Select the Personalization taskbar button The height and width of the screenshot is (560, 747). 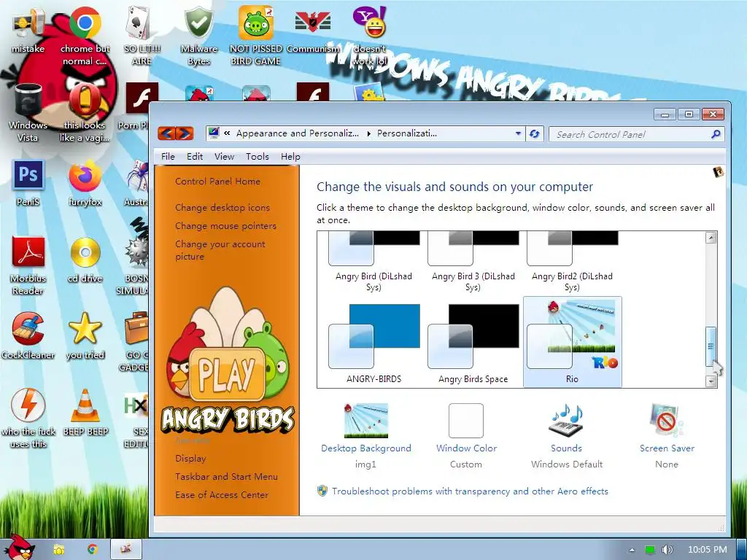[126, 549]
